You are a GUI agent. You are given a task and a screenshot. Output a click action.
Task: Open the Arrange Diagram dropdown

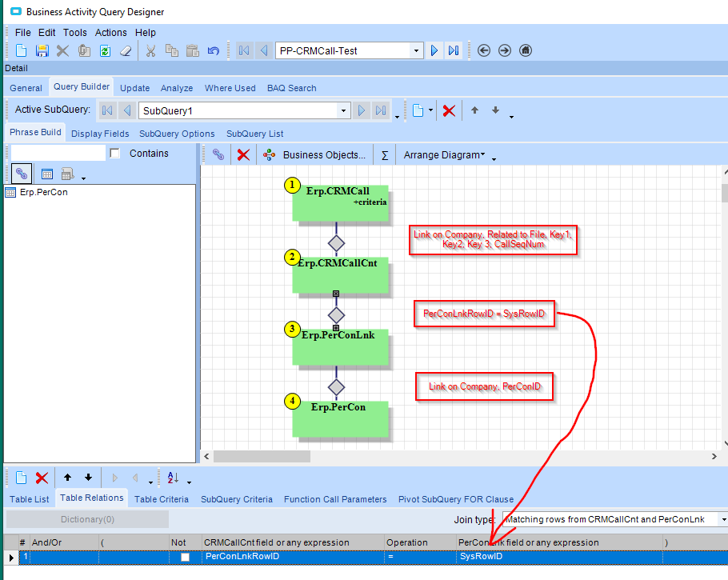coord(443,155)
